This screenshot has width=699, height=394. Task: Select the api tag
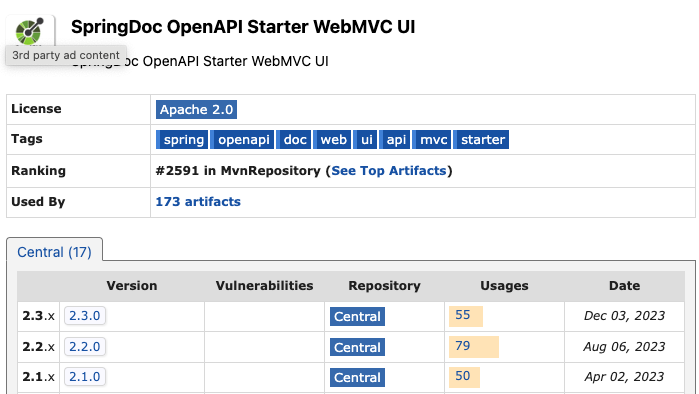tap(395, 140)
